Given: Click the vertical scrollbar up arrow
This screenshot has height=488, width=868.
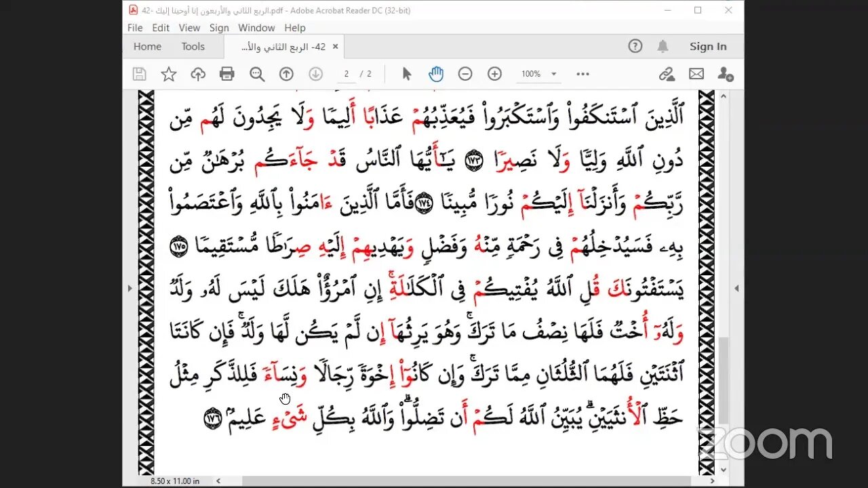Looking at the screenshot, I should coord(724,96).
